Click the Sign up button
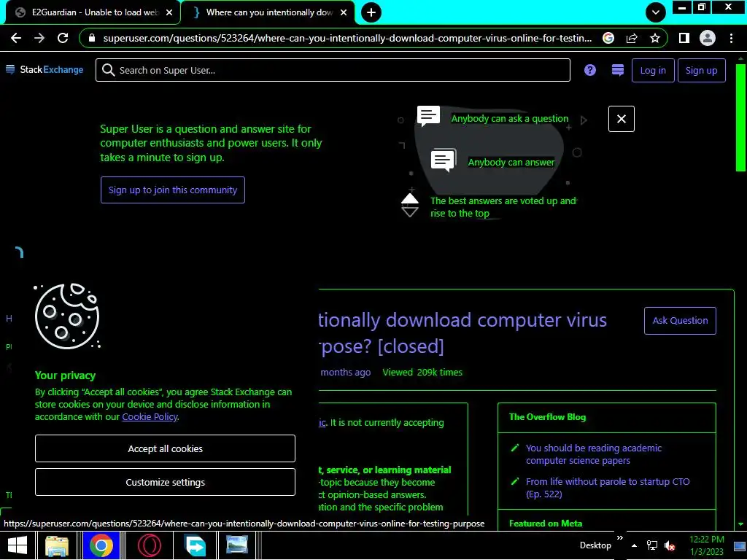The image size is (747, 560). (701, 71)
